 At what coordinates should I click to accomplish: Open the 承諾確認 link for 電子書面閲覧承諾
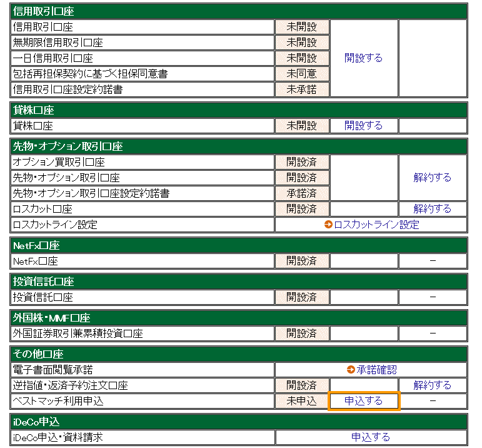pos(376,370)
